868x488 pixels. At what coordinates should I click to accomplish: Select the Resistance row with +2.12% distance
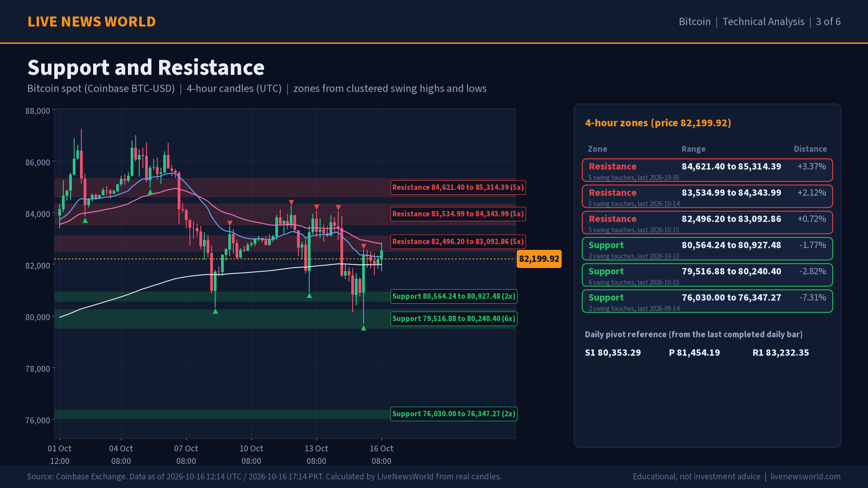[x=708, y=197]
